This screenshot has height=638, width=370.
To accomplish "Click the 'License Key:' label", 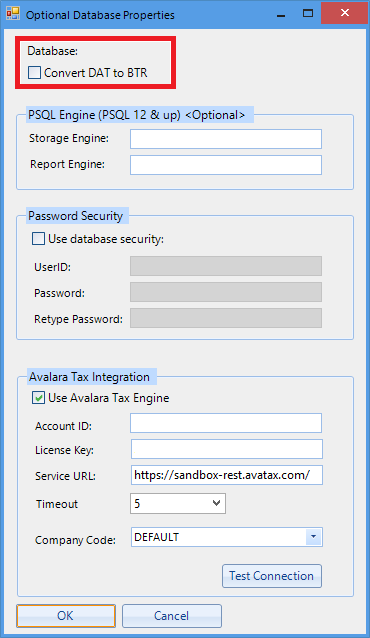I will 64,450.
